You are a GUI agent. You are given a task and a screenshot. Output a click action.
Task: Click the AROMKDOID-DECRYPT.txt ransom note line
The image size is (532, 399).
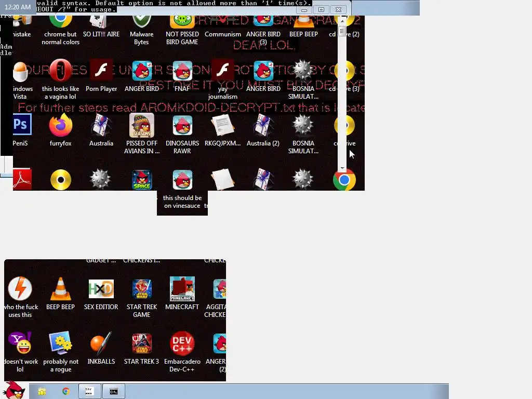(191, 108)
